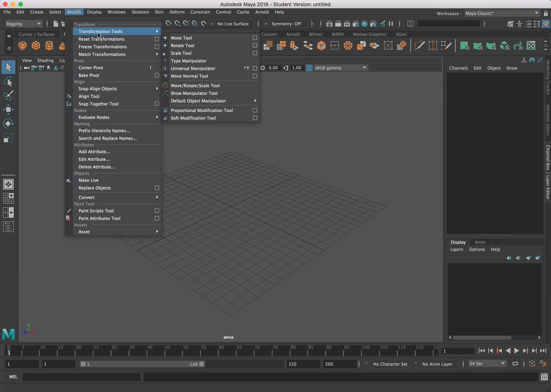551x392 pixels.
Task: Open Freeze Transformations options box
Action: 157,47
